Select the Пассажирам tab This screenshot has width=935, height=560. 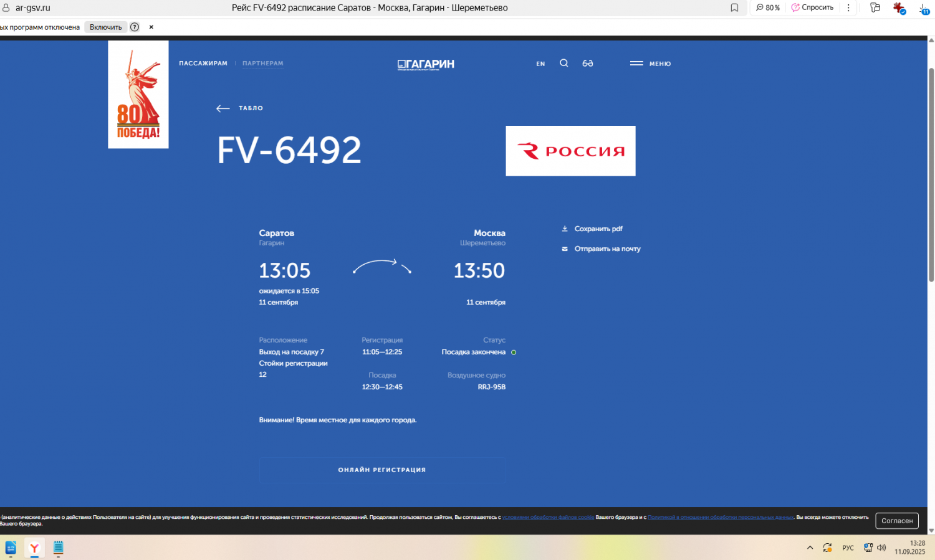click(203, 64)
